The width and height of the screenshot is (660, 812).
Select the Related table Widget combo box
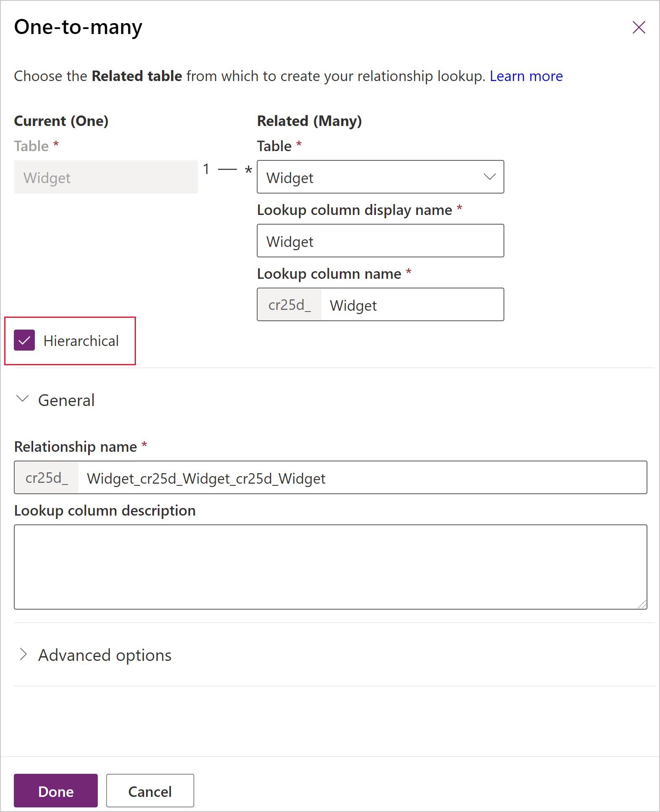[x=381, y=177]
